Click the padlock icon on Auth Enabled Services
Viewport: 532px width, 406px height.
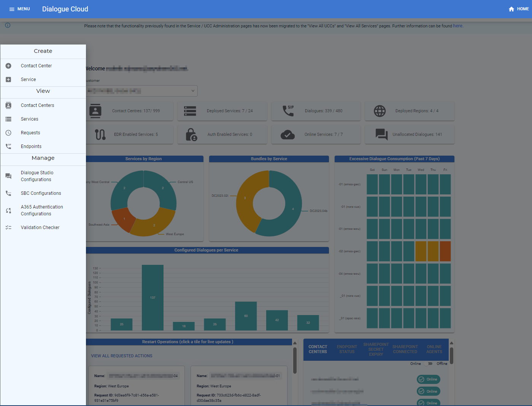point(191,134)
